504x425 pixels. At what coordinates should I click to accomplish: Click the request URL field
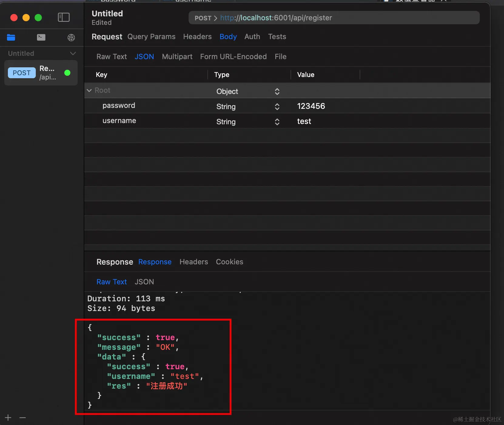point(334,18)
